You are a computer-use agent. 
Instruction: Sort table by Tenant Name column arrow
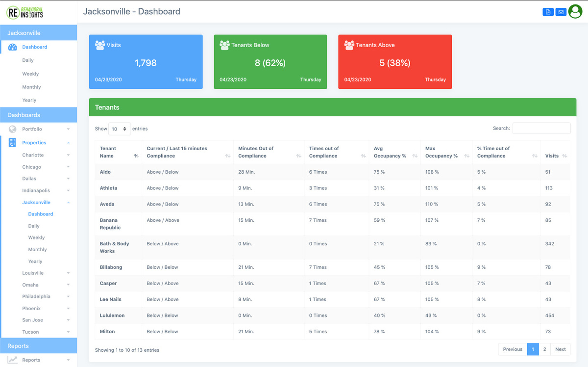click(136, 156)
